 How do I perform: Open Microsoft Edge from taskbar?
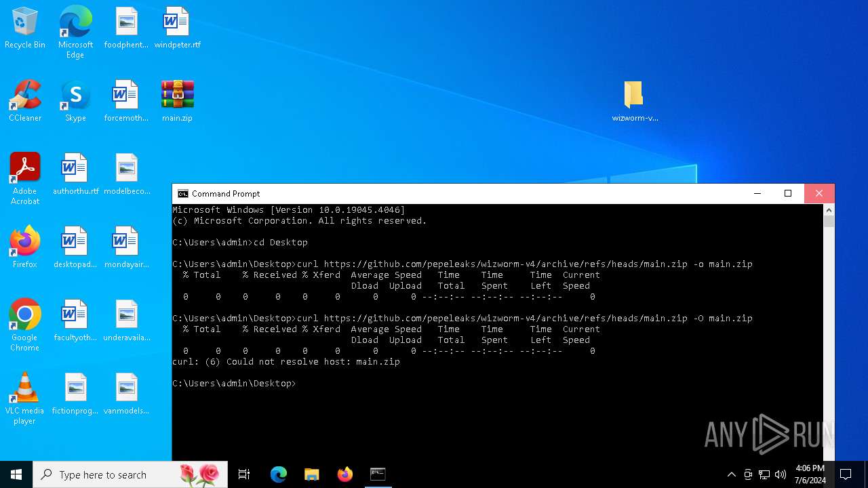click(x=279, y=474)
